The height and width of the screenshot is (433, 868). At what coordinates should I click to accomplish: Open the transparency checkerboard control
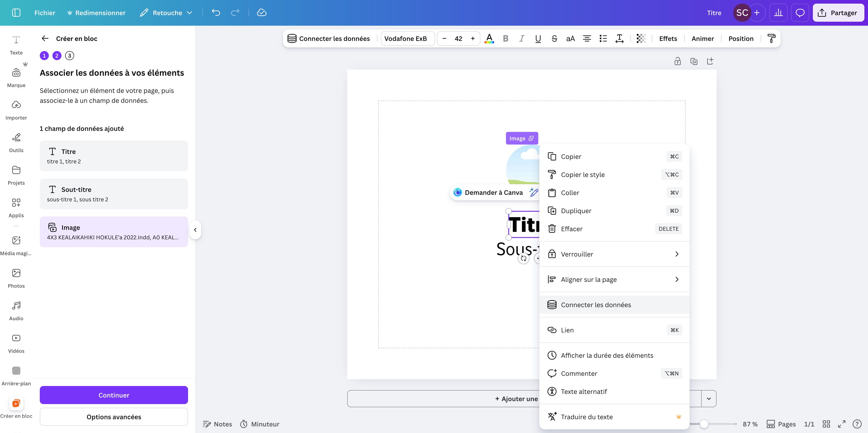[641, 38]
